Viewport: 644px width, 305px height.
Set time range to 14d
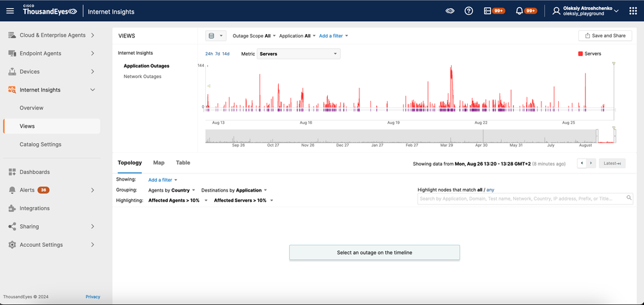click(x=226, y=54)
